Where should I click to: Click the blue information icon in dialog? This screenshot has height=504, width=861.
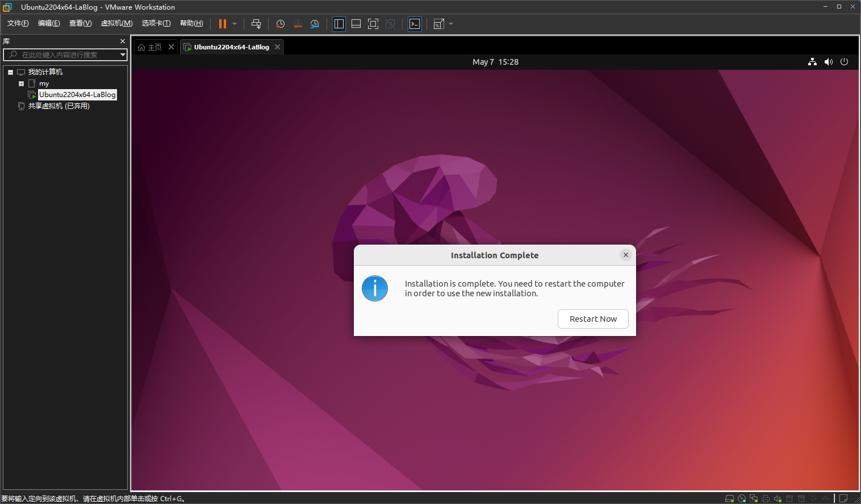375,288
